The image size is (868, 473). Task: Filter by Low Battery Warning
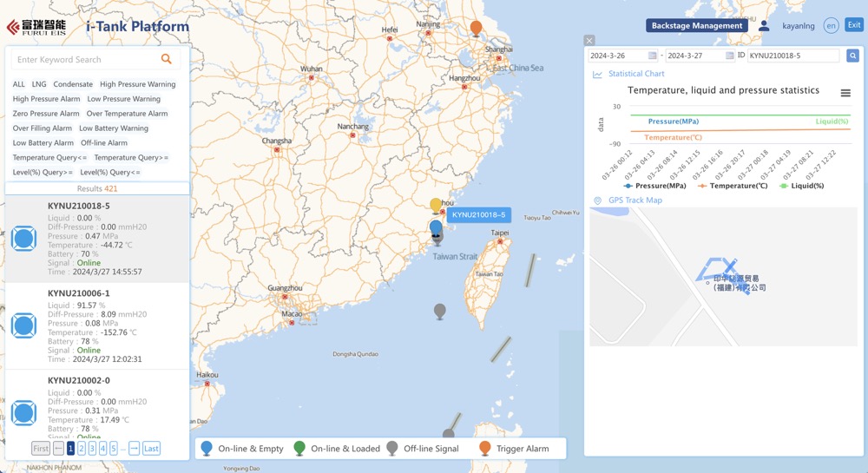pyautogui.click(x=114, y=128)
